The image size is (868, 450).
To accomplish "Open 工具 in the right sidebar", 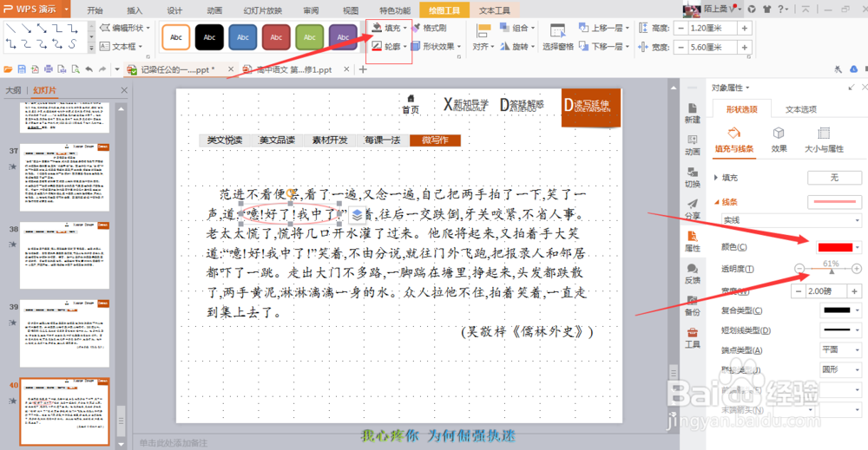I will [692, 338].
